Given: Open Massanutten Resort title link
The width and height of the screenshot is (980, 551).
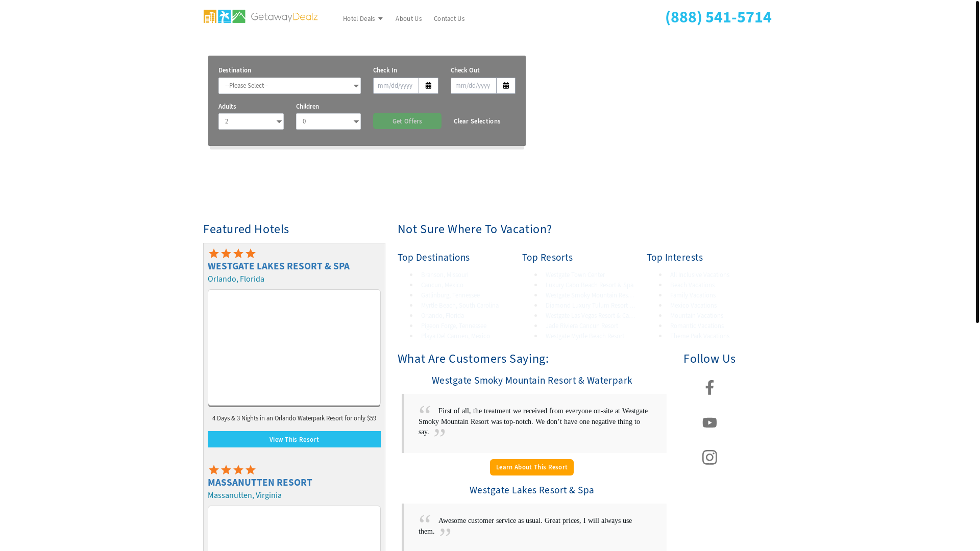Looking at the screenshot, I should click(260, 483).
